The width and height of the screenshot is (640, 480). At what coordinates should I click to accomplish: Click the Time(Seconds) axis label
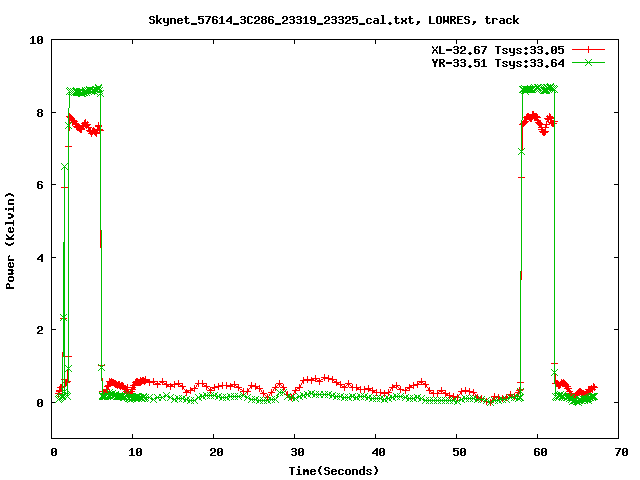click(x=334, y=471)
